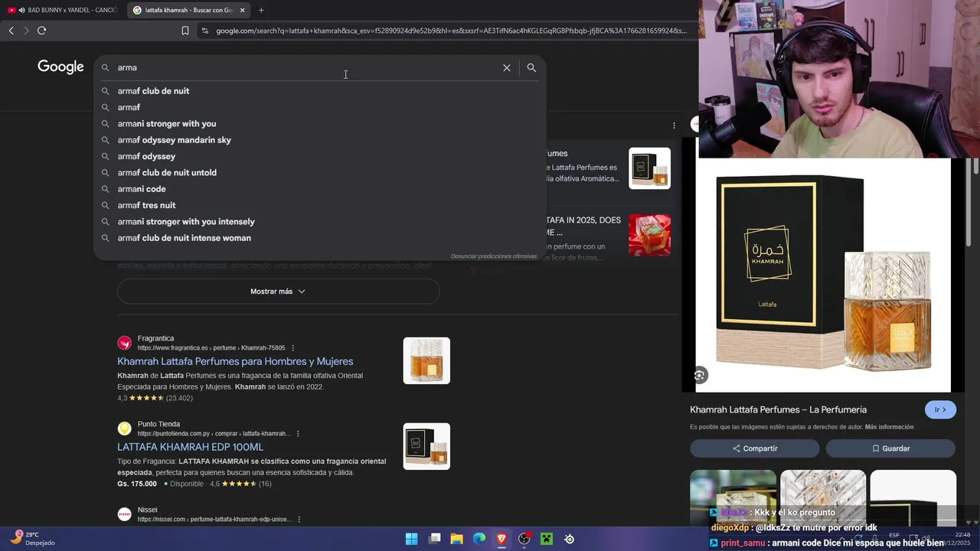Viewport: 980px width, 551px height.
Task: Go back with the browser back arrow
Action: [11, 31]
